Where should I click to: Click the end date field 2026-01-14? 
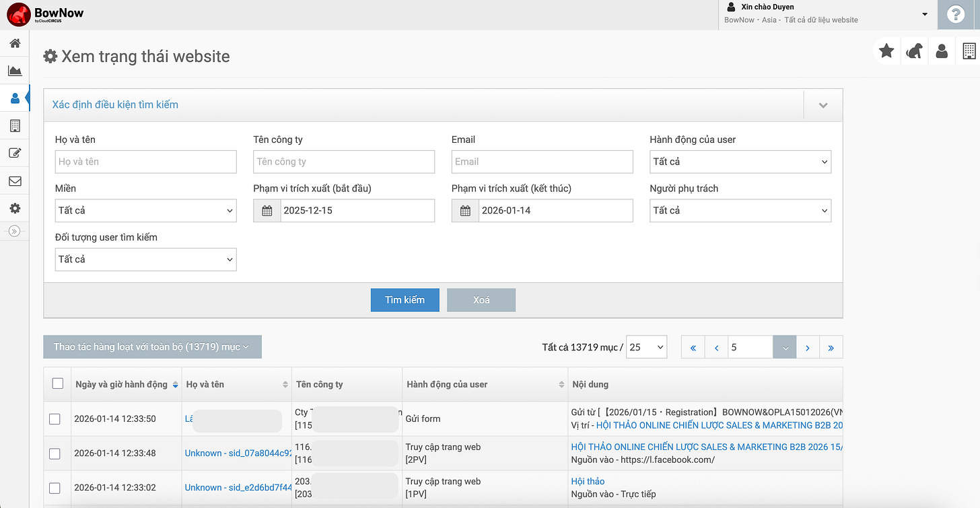556,211
